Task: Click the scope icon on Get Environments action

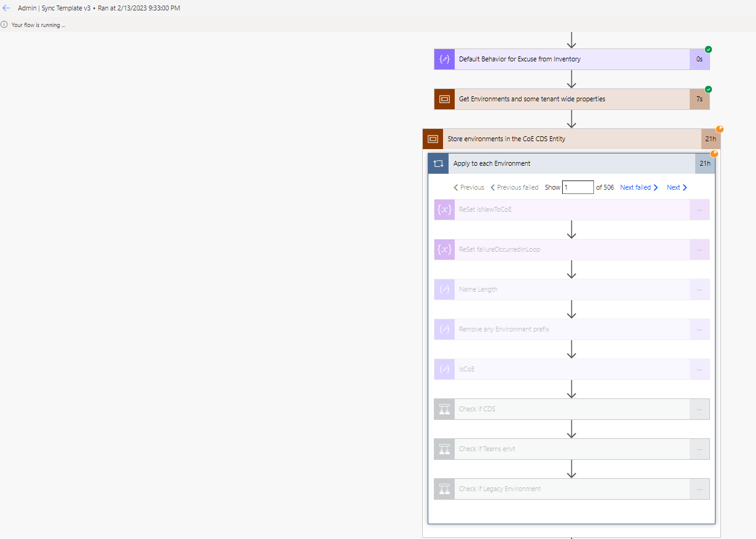Action: pyautogui.click(x=444, y=99)
